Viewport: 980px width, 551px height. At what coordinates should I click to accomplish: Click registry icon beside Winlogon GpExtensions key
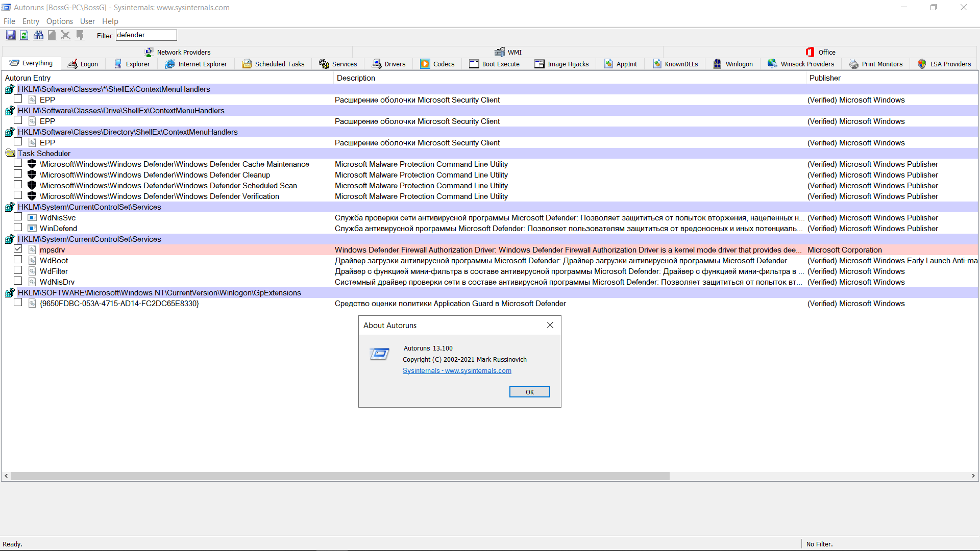[x=10, y=293]
